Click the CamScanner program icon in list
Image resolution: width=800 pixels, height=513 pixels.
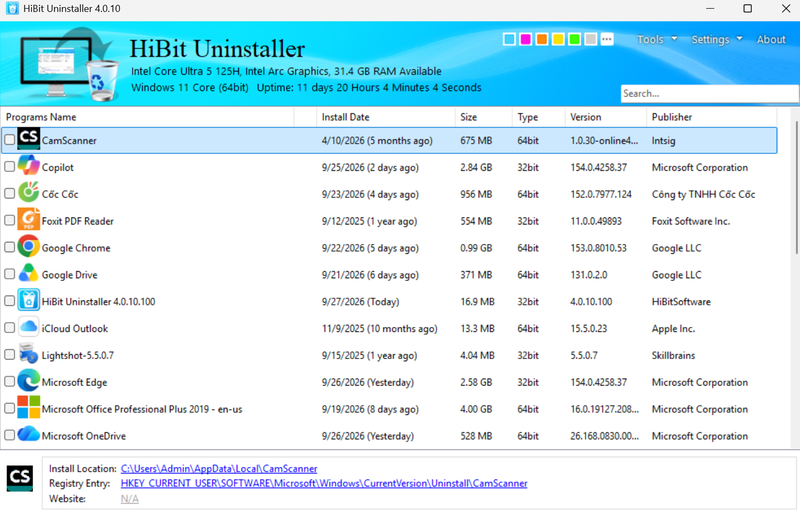click(x=29, y=139)
